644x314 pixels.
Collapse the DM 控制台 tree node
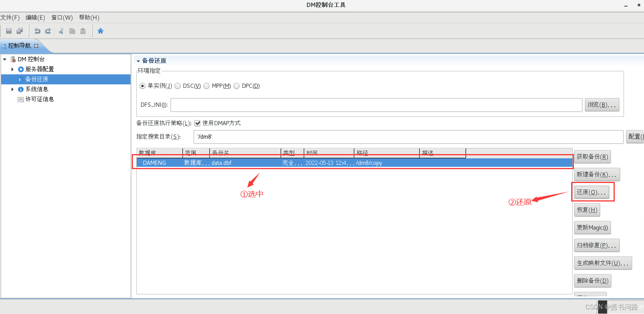5,59
